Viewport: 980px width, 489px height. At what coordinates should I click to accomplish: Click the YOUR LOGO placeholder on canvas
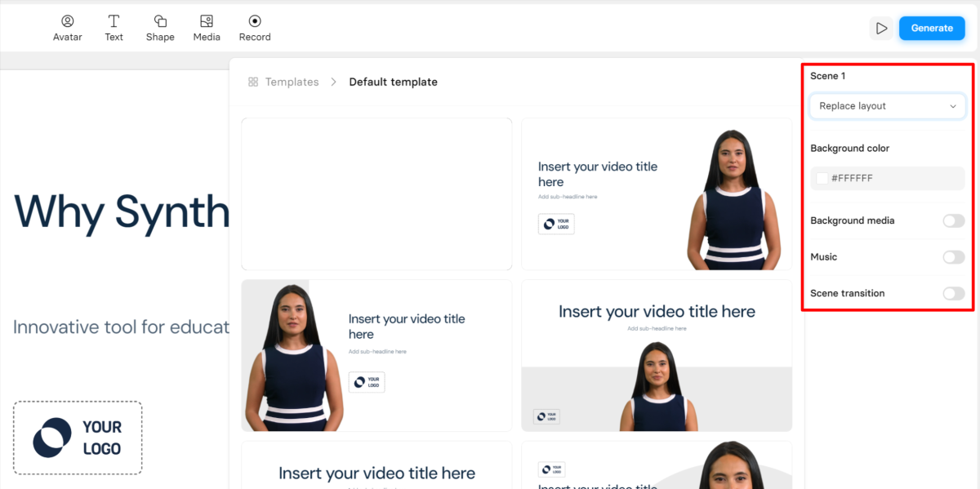click(x=78, y=438)
